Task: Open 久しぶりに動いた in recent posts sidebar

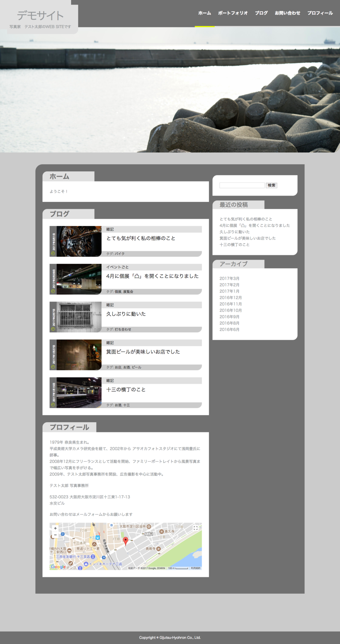Action: (x=234, y=232)
